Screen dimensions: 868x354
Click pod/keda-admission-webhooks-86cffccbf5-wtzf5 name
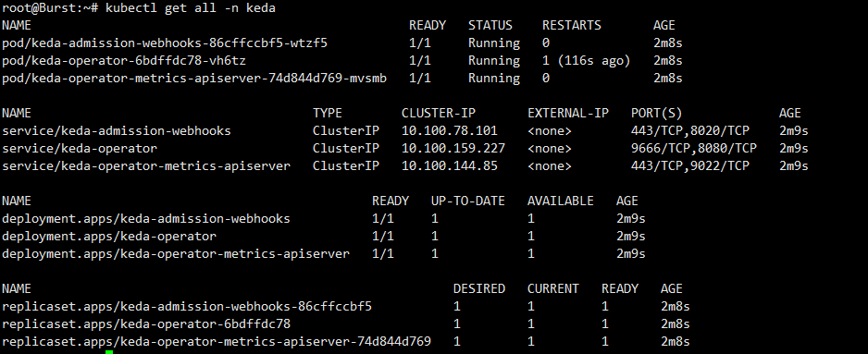click(x=165, y=43)
